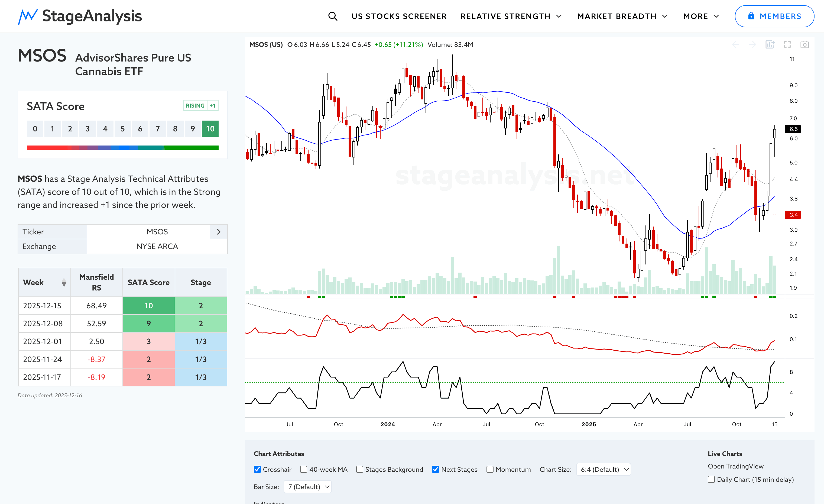Toggle fullscreen chart view icon
The width and height of the screenshot is (824, 504).
(x=787, y=44)
